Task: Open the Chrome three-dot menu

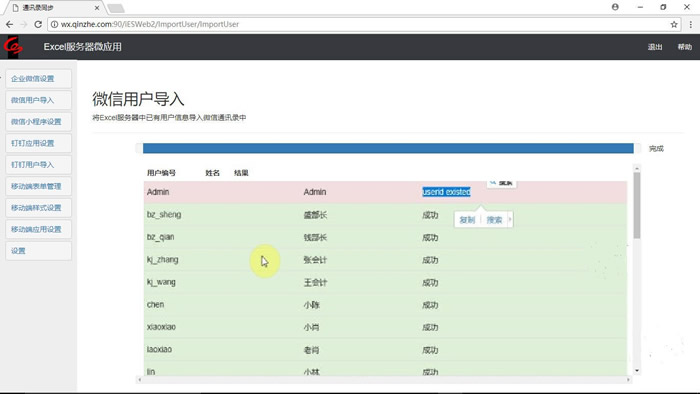Action: point(690,25)
